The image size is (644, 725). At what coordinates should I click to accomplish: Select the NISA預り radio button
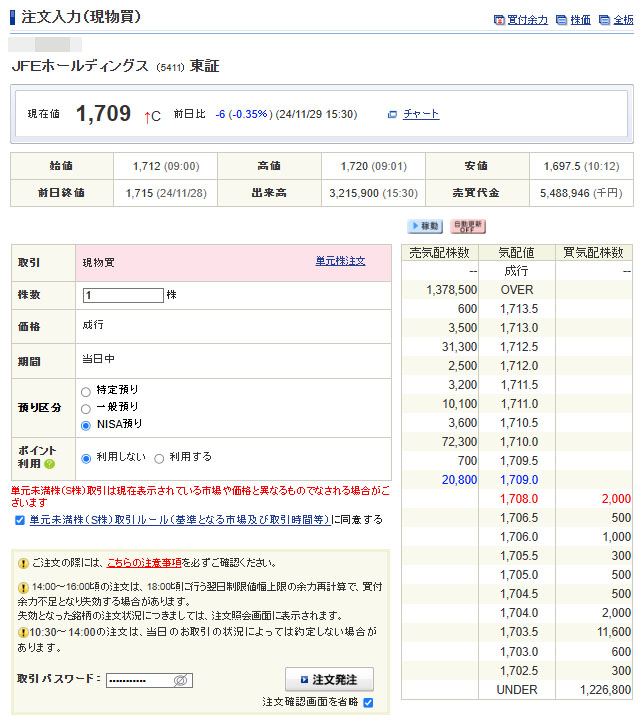coord(86,426)
